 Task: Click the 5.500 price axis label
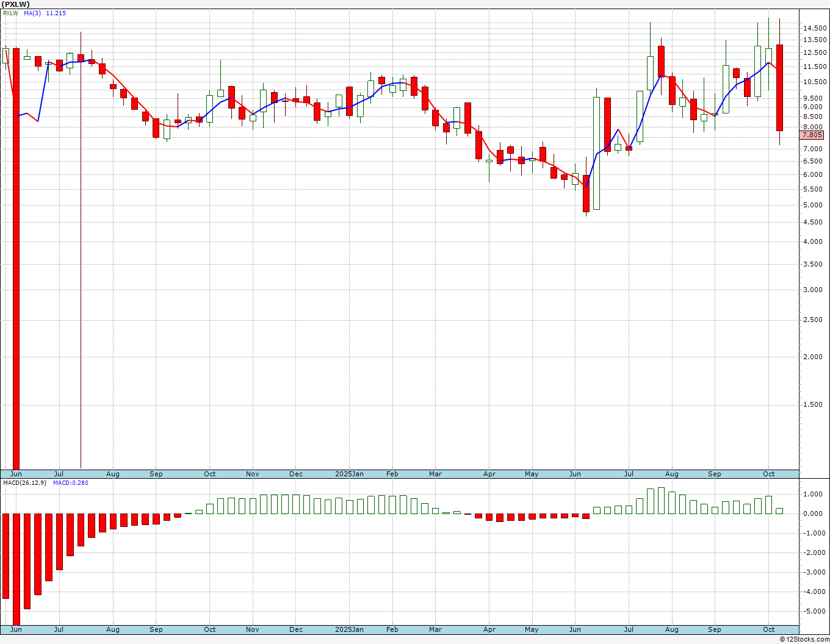coord(814,189)
